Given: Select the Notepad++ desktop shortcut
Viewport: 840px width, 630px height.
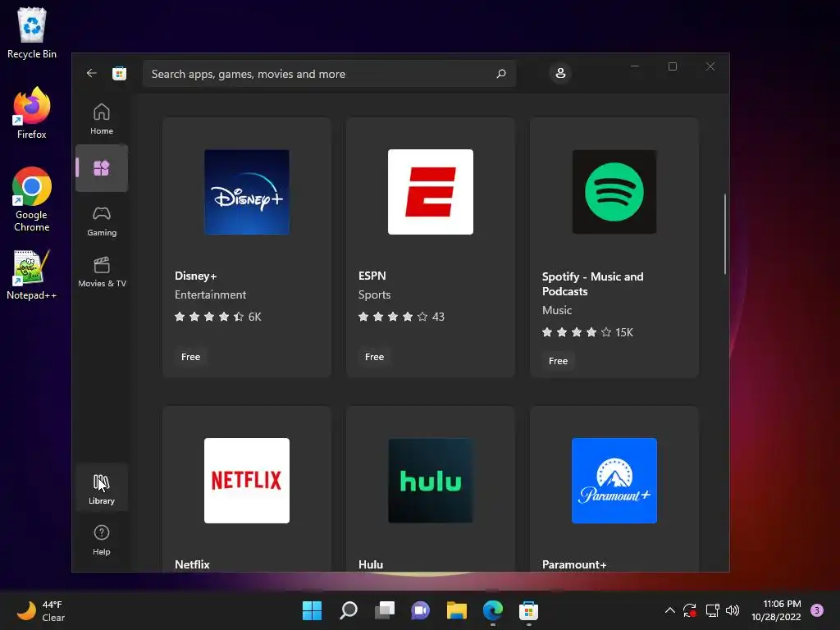Looking at the screenshot, I should click(32, 275).
